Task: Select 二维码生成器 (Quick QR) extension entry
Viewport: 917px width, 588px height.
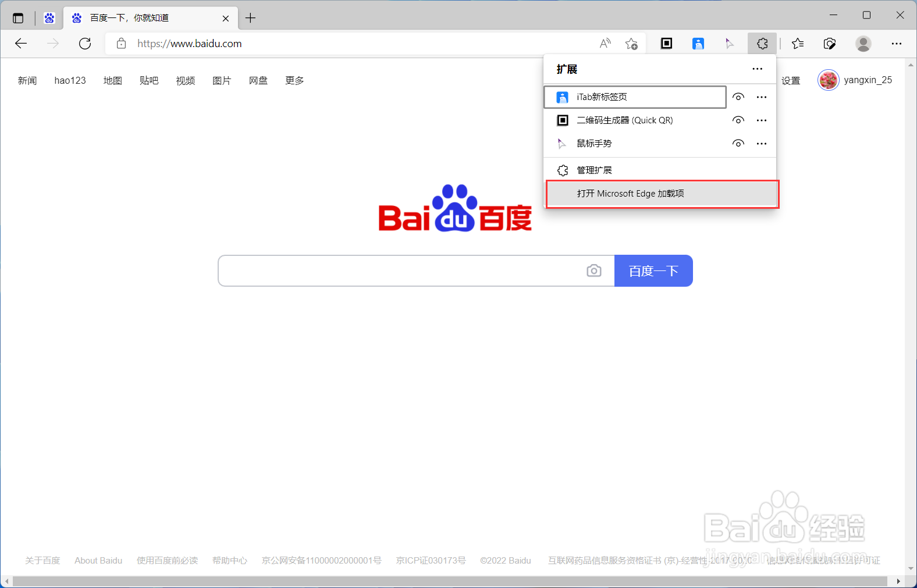Action: coord(635,120)
